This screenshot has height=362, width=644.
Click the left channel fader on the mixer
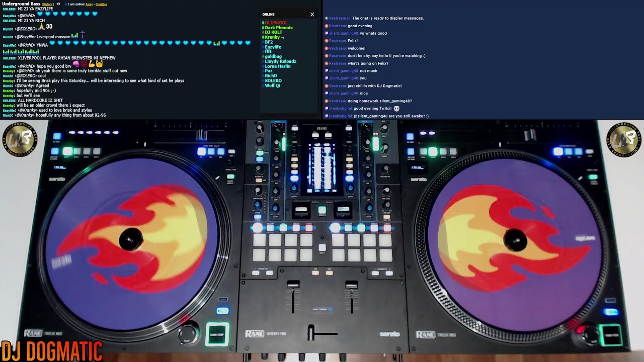[x=293, y=285]
